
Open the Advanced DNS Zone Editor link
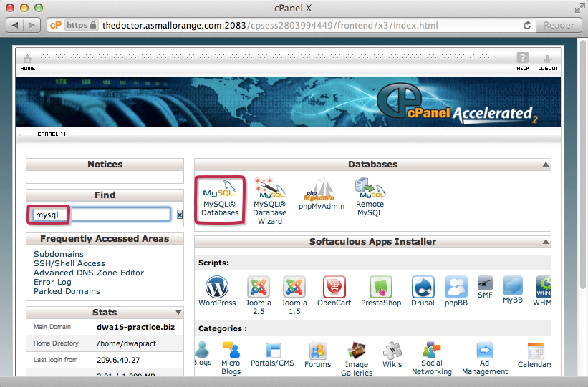point(89,273)
